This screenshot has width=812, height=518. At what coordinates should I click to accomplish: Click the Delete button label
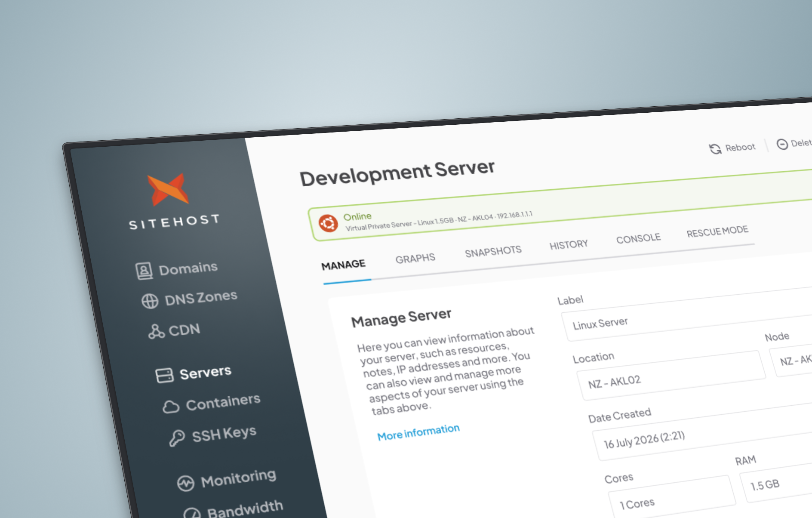click(801, 143)
